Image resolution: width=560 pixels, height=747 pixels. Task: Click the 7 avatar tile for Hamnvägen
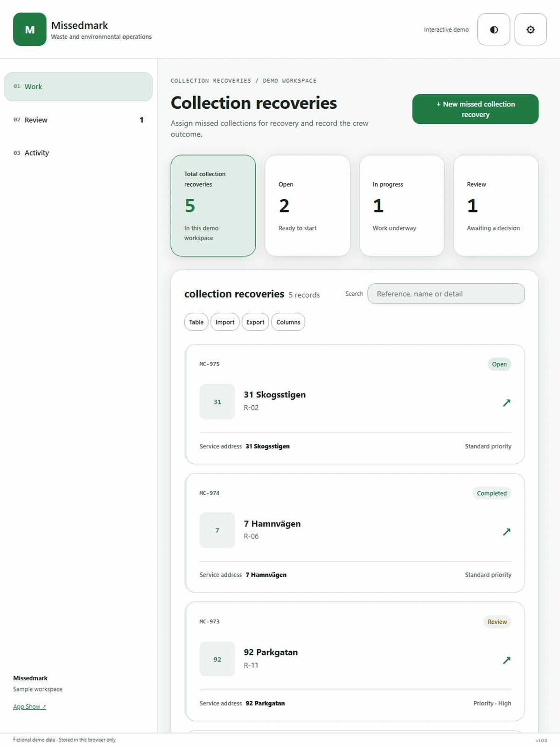pos(217,530)
